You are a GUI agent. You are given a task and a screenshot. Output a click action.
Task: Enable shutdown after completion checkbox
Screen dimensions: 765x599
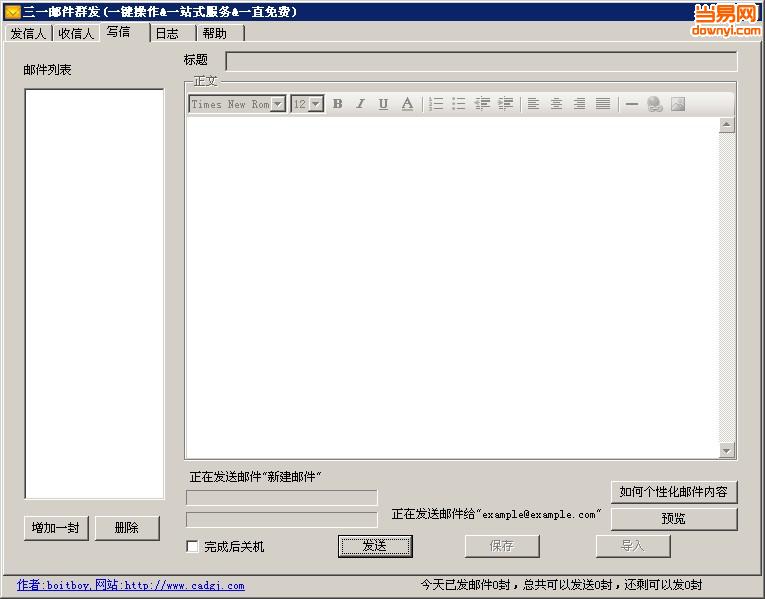point(193,546)
